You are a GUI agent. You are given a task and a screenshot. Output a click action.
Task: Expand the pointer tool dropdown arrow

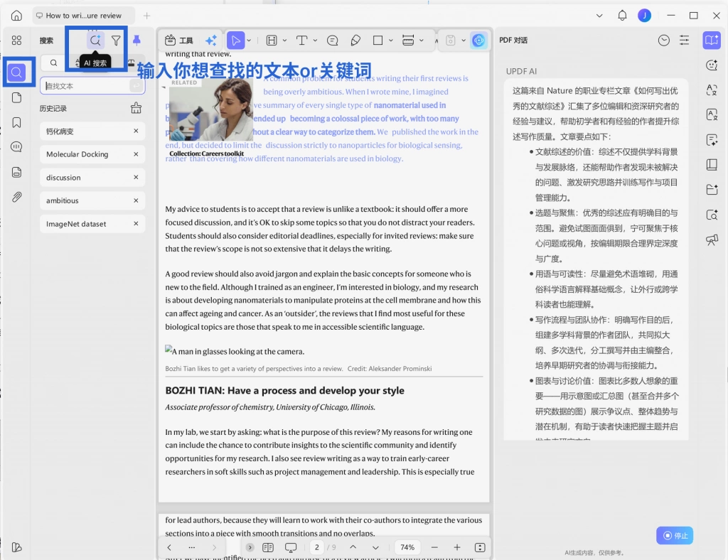(250, 41)
